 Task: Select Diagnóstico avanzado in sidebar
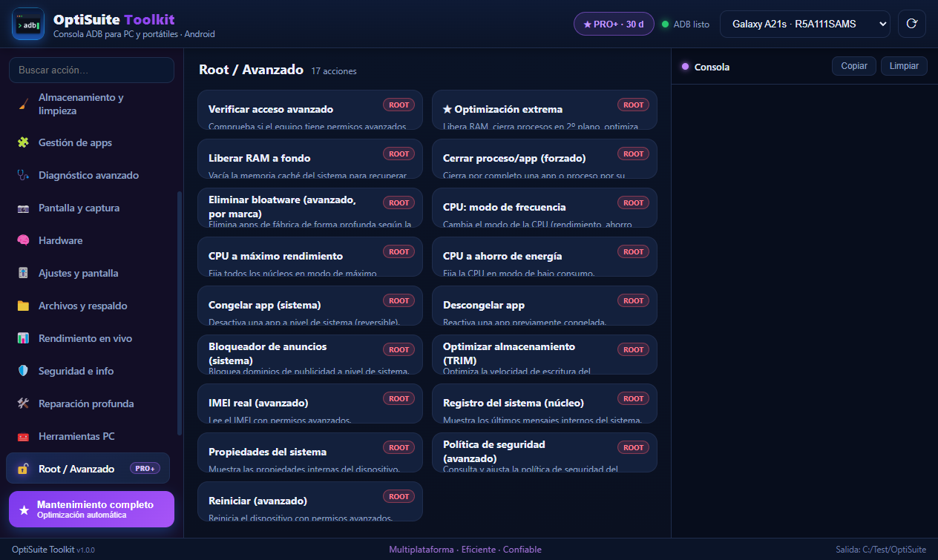[x=88, y=175]
